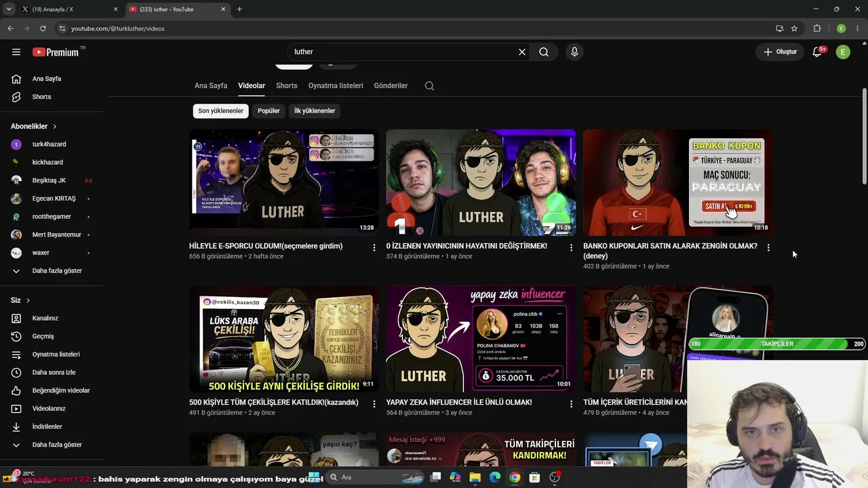
Task: Select Son yüklenenler sort chip
Action: coord(220,111)
